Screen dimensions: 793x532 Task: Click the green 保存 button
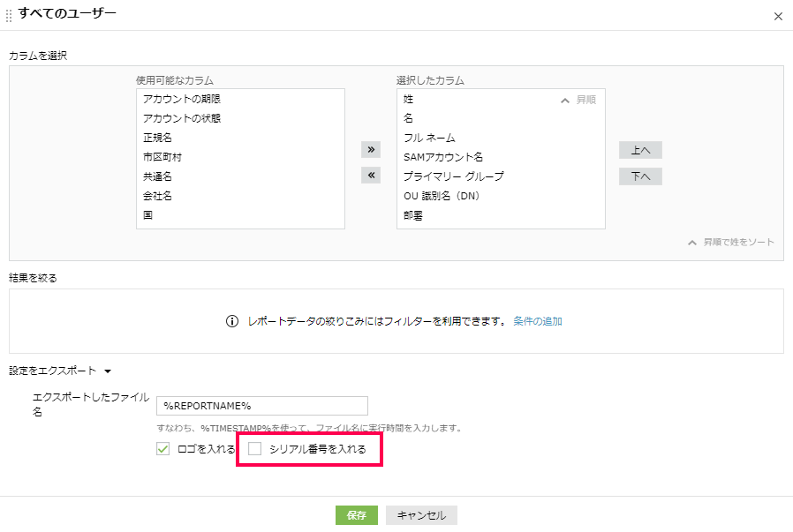click(x=356, y=515)
